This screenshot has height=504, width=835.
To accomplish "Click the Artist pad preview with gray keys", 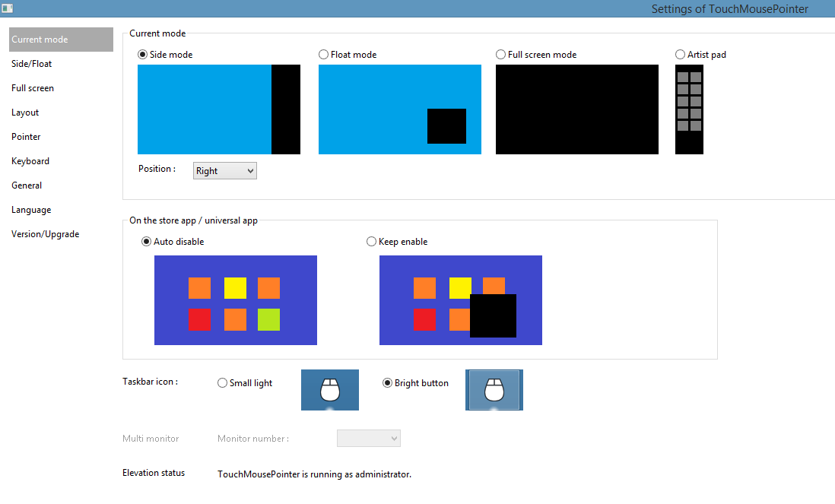I will coord(689,109).
